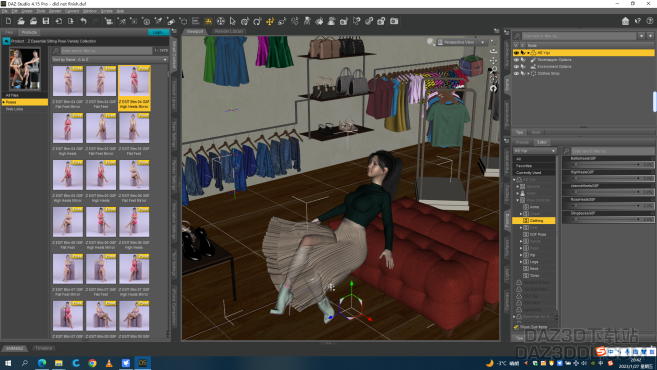Collapse the Pose Controls tree group

pos(518,200)
